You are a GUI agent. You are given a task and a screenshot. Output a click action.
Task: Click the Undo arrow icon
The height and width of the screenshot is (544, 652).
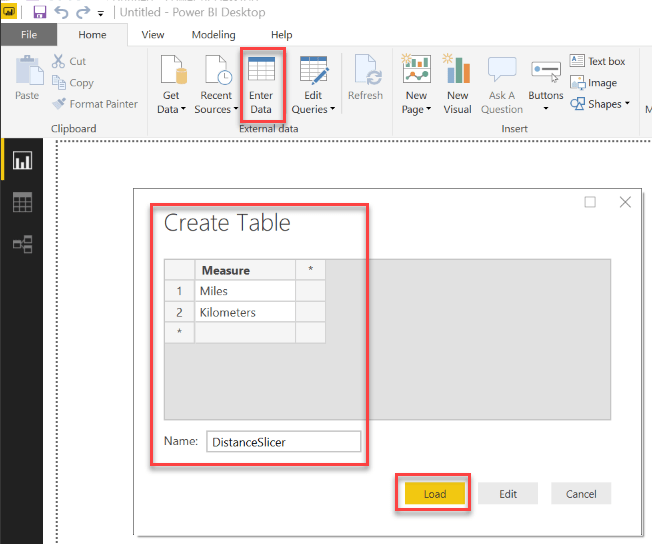coord(62,12)
